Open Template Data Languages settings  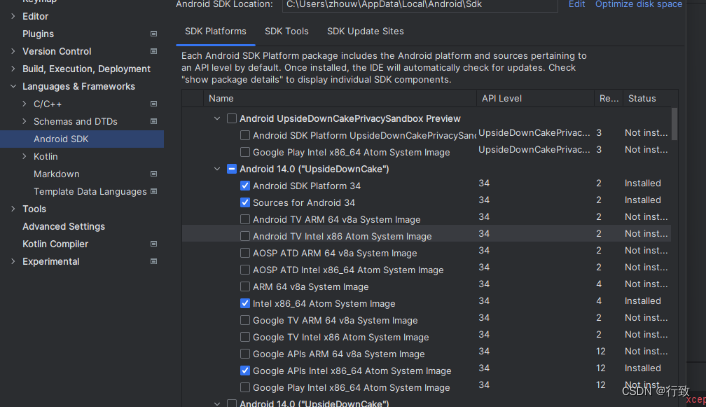coord(90,192)
